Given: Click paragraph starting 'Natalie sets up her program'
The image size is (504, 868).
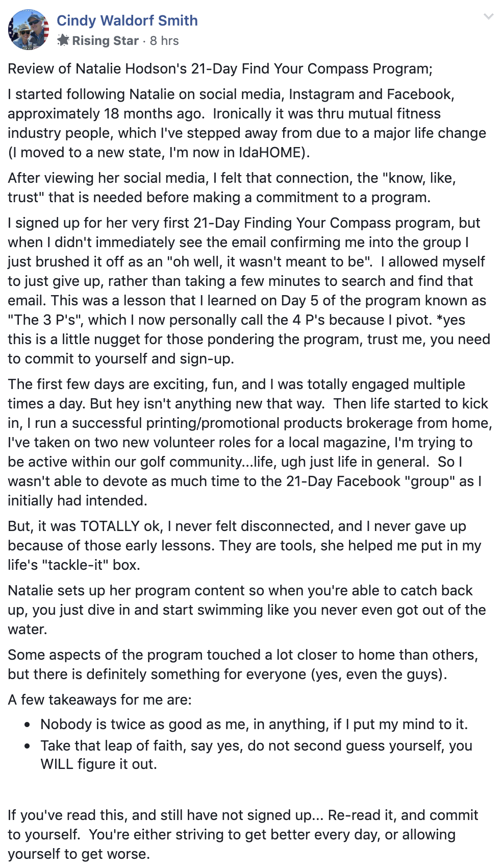Looking at the screenshot, I should click(247, 610).
